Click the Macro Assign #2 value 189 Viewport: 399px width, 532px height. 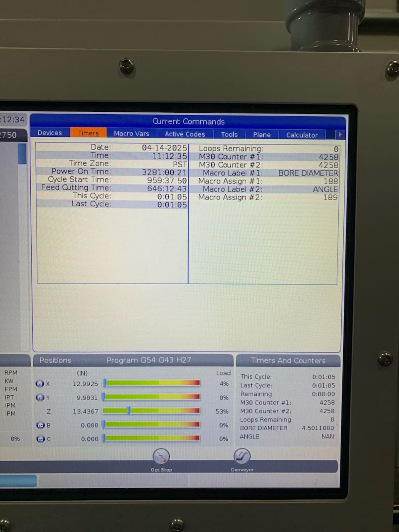click(x=330, y=197)
